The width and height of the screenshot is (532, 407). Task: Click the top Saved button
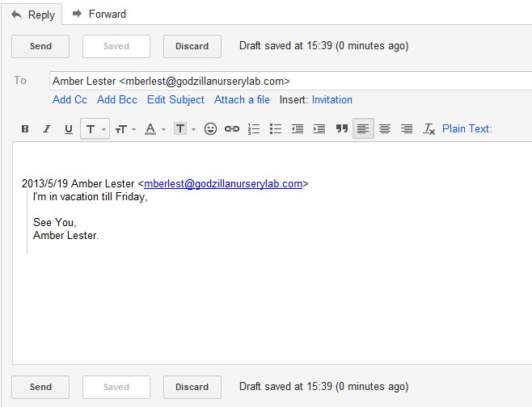(x=116, y=46)
